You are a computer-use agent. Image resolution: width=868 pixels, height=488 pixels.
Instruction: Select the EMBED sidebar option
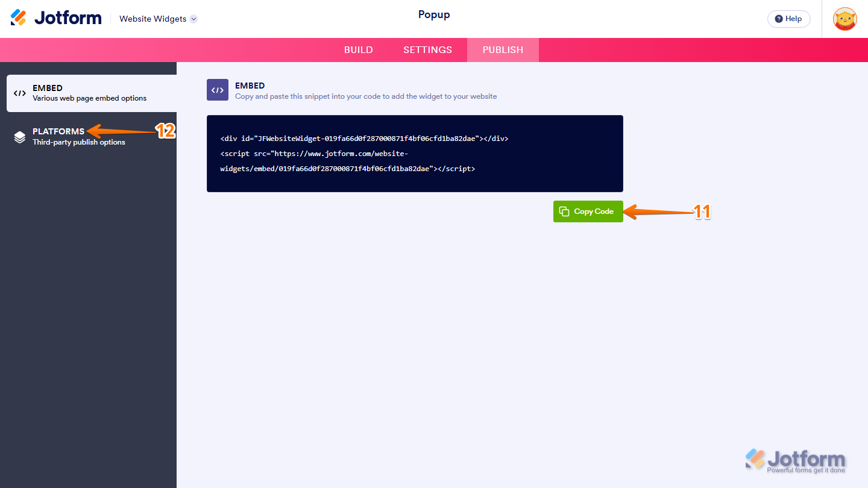[92, 93]
